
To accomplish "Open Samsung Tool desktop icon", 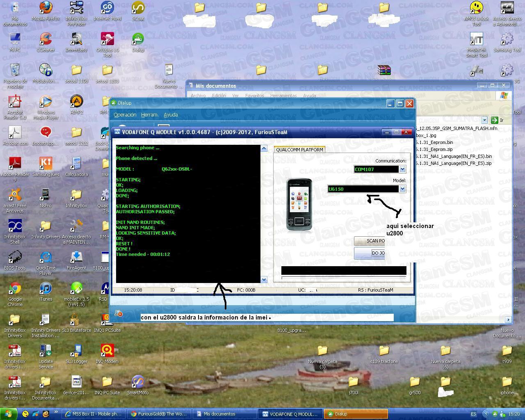I will pos(507,42).
